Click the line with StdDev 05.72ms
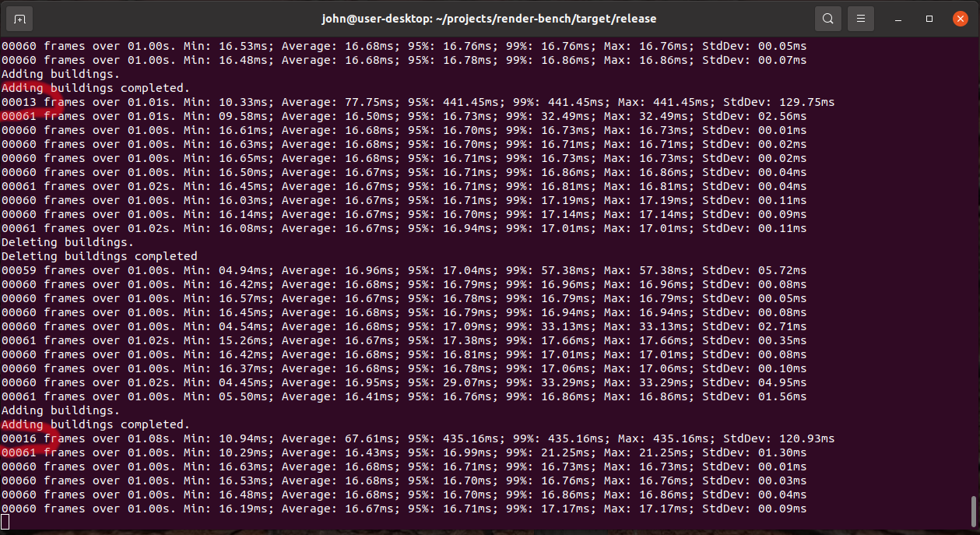 point(404,270)
